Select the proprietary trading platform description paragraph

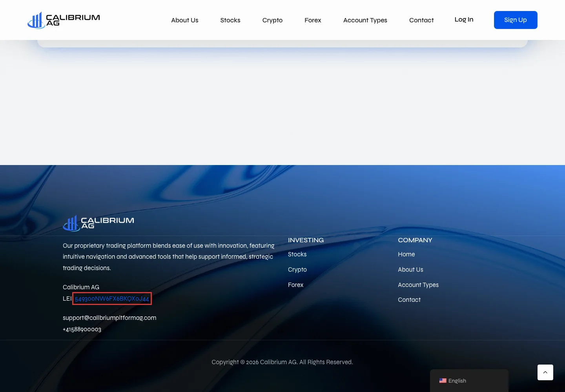(x=169, y=257)
